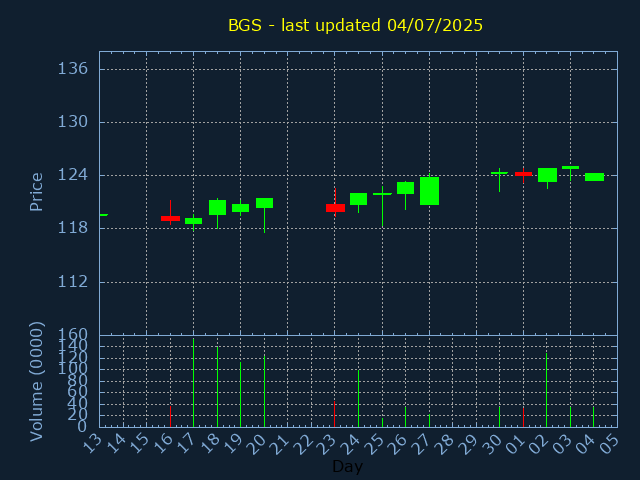640x480 pixels.
Task: Click the green volume bar on day 20
Action: [264, 391]
